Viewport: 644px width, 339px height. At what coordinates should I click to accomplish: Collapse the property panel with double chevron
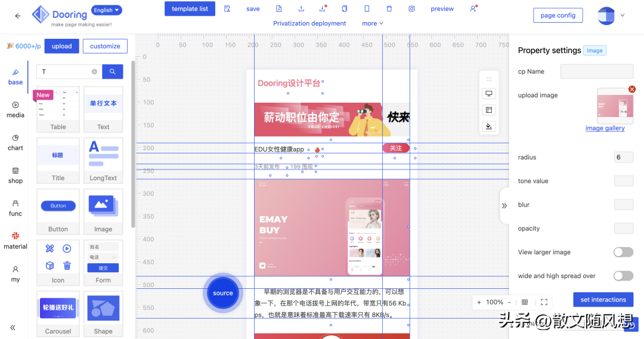pyautogui.click(x=504, y=206)
